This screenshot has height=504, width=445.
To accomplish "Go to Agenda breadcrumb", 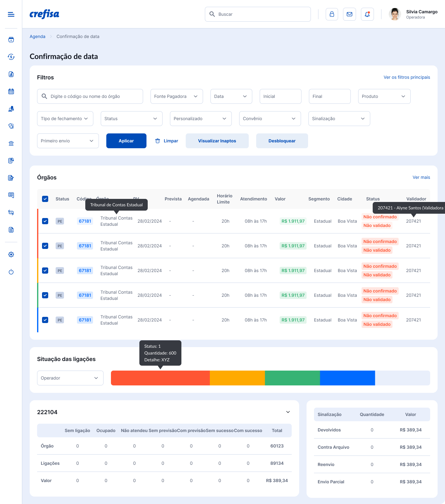I will (x=37, y=36).
